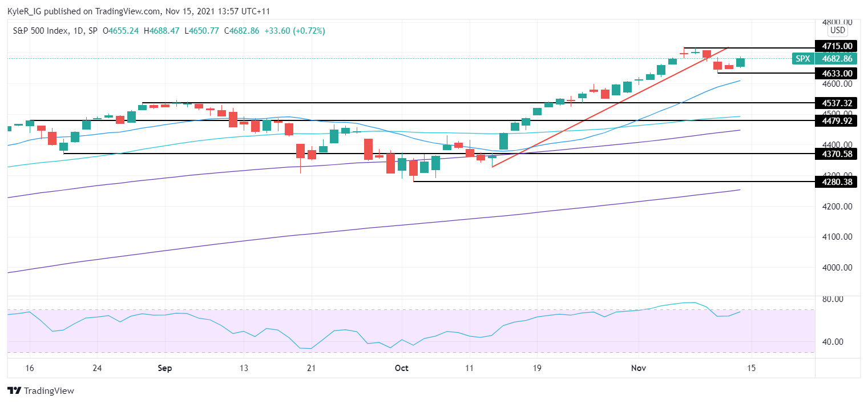The width and height of the screenshot is (868, 403).
Task: Pick the 4370.58 price level label
Action: point(837,154)
